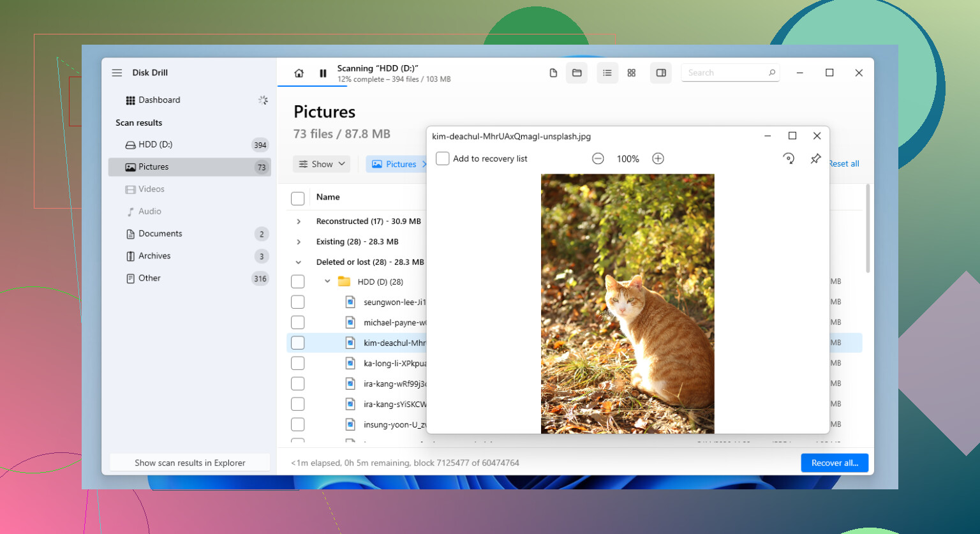Open the Videos category
Screen dimensions: 980x534
click(x=189, y=189)
